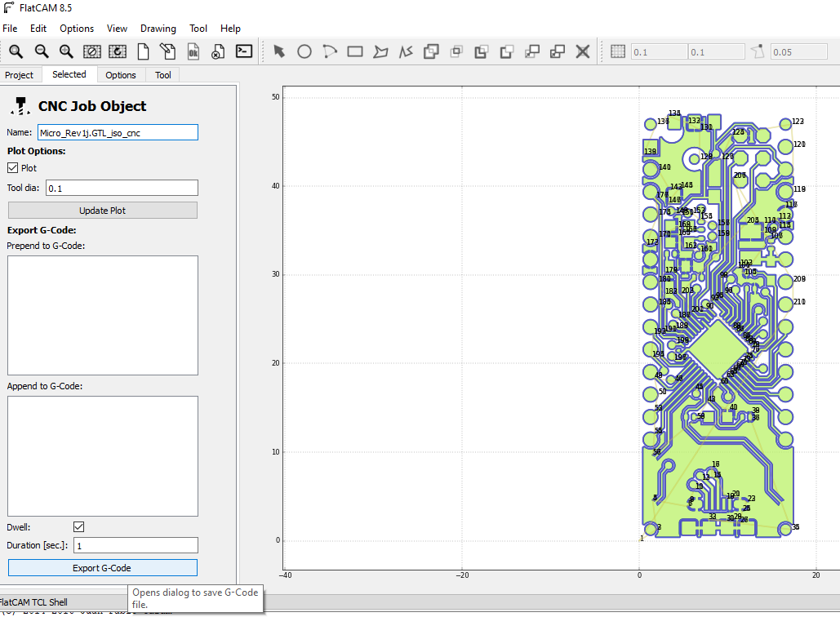This screenshot has width=840, height=617.
Task: Open the Tool menu
Action: [x=198, y=29]
